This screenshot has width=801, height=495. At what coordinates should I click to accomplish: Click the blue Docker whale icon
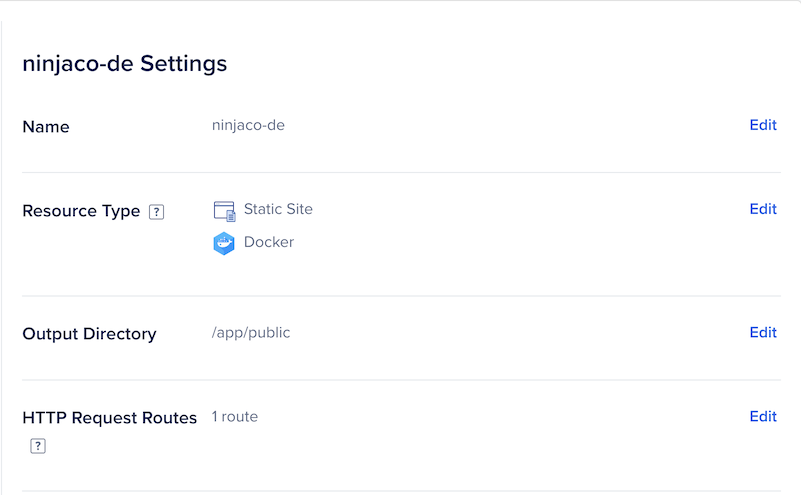(x=224, y=243)
